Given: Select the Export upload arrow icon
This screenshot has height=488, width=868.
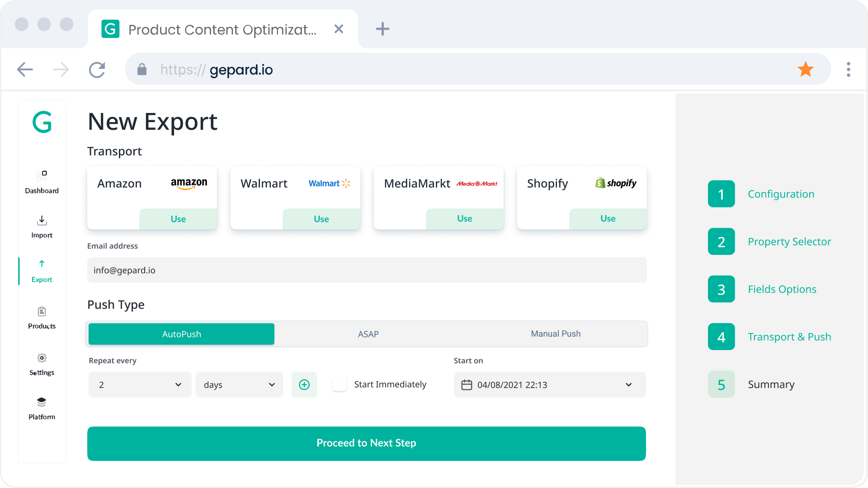Looking at the screenshot, I should point(42,264).
